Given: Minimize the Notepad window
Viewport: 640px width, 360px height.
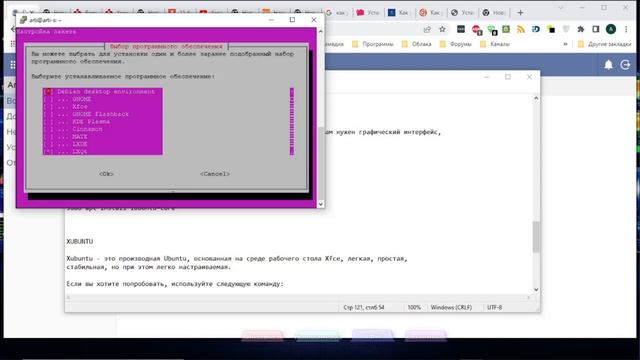Looking at the screenshot, I should tap(487, 77).
